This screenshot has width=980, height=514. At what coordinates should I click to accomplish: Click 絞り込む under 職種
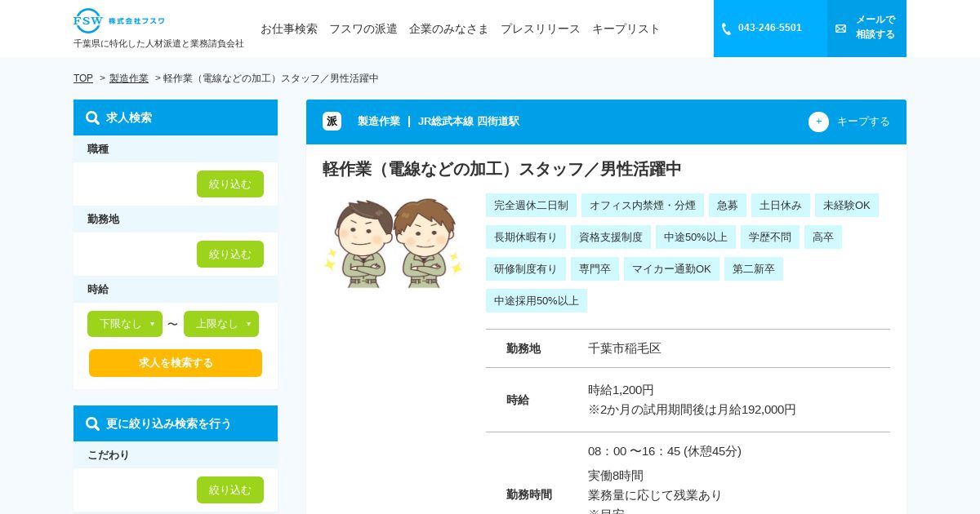pos(230,184)
